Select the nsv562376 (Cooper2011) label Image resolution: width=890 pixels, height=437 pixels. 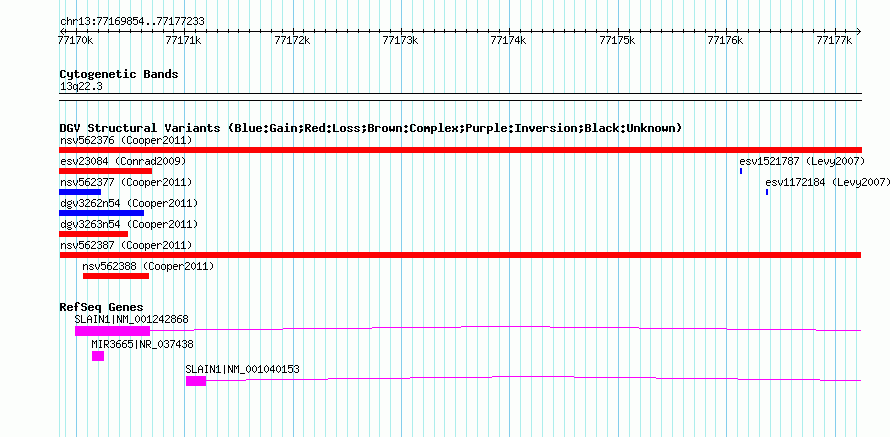coord(126,140)
